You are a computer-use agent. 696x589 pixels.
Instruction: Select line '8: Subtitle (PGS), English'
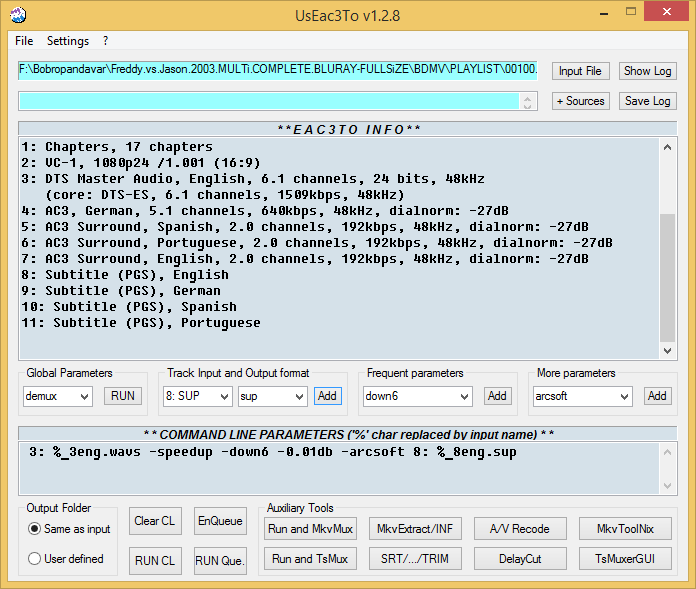[125, 275]
